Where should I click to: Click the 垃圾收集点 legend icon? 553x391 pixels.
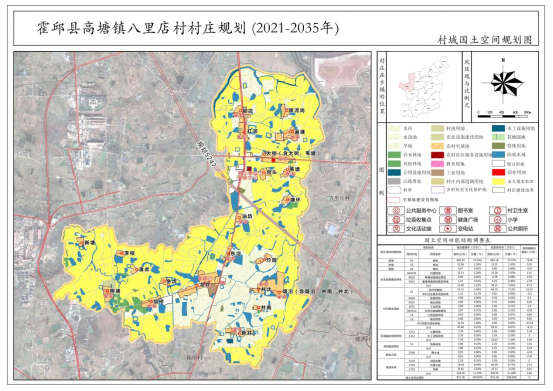pyautogui.click(x=396, y=220)
